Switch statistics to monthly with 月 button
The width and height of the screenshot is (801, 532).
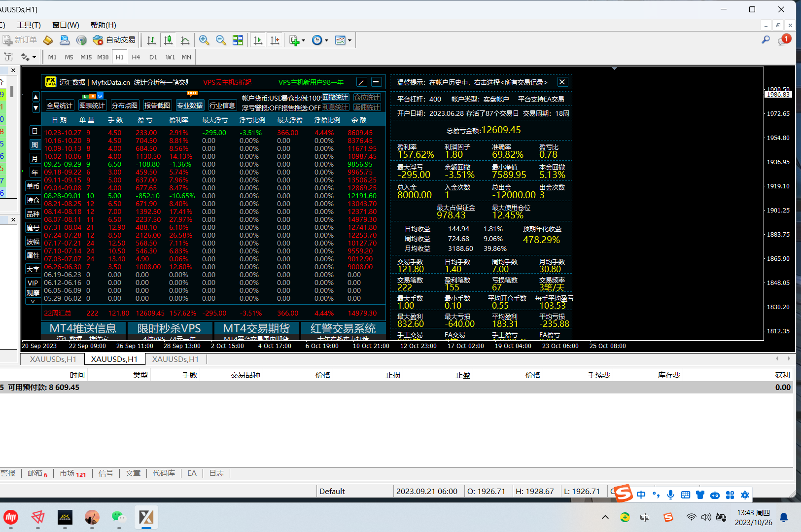pyautogui.click(x=35, y=159)
